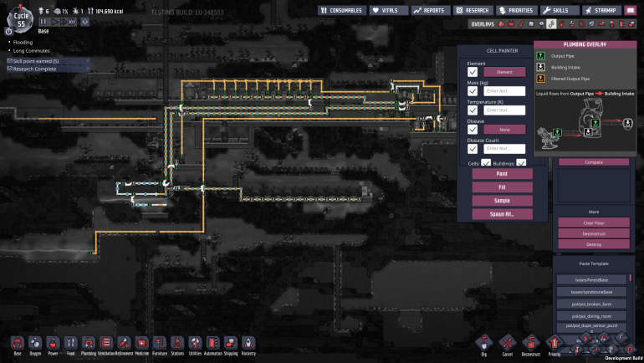Open the Medicine build category

coord(141,343)
